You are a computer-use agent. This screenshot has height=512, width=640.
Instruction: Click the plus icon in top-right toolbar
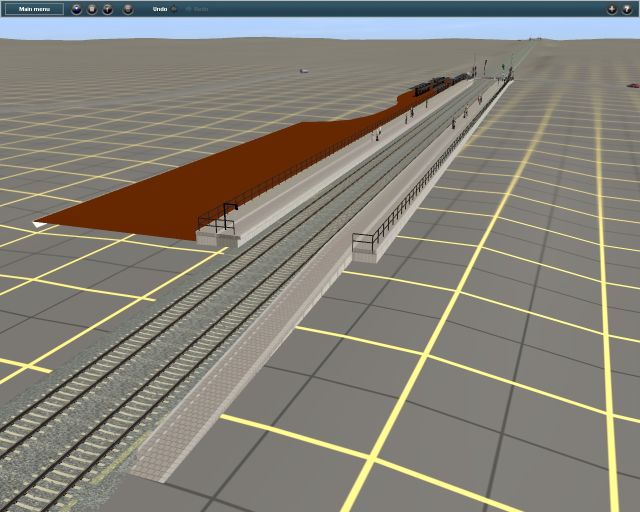tap(612, 9)
